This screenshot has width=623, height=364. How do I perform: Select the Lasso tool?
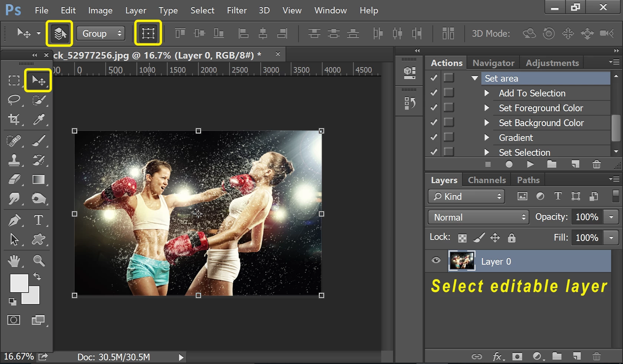(14, 100)
